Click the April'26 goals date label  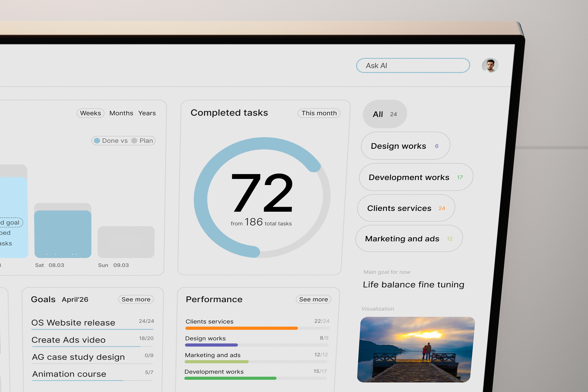point(75,300)
